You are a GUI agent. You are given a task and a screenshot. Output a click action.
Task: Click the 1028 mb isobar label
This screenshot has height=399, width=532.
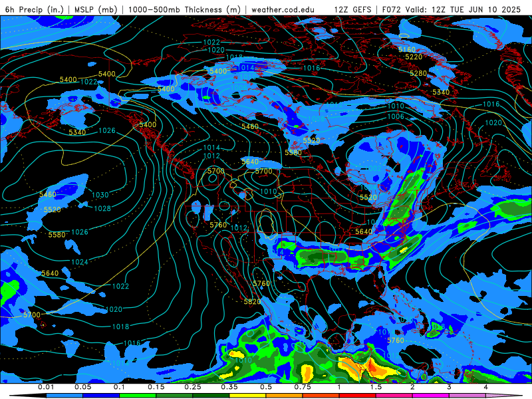tap(102, 209)
